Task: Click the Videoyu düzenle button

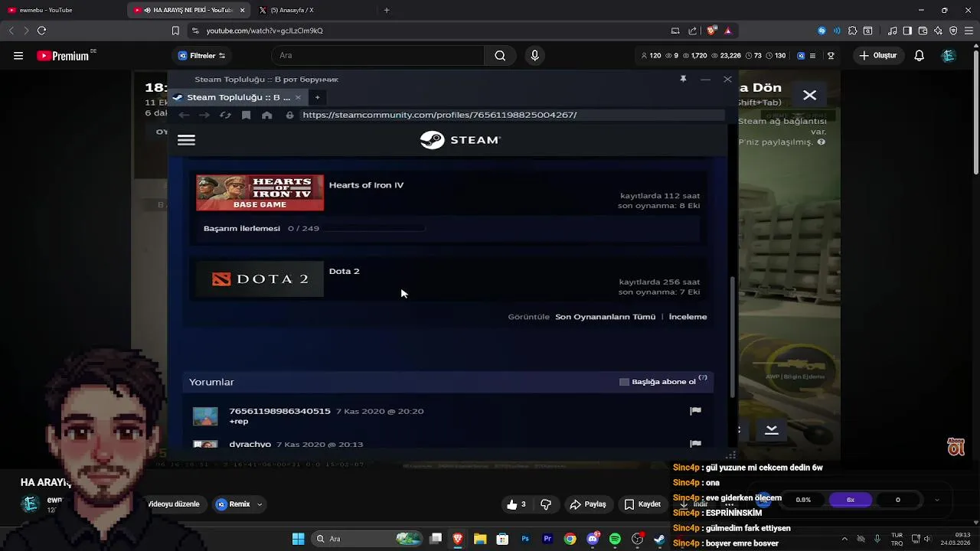Action: coord(173,504)
